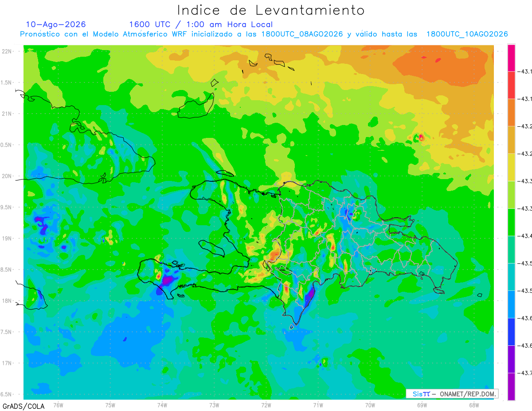Pick the light blue swatch in the color legend
This screenshot has height=411, width=532.
pos(511,304)
